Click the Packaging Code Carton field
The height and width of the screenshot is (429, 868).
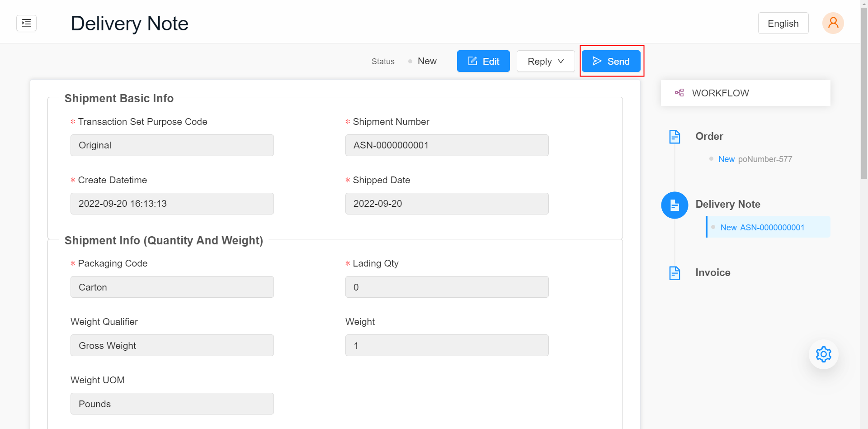[172, 287]
